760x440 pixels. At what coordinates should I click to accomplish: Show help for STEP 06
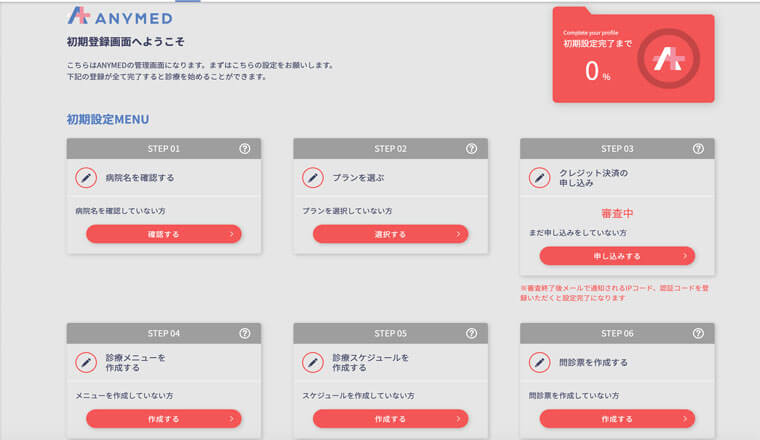click(x=698, y=333)
